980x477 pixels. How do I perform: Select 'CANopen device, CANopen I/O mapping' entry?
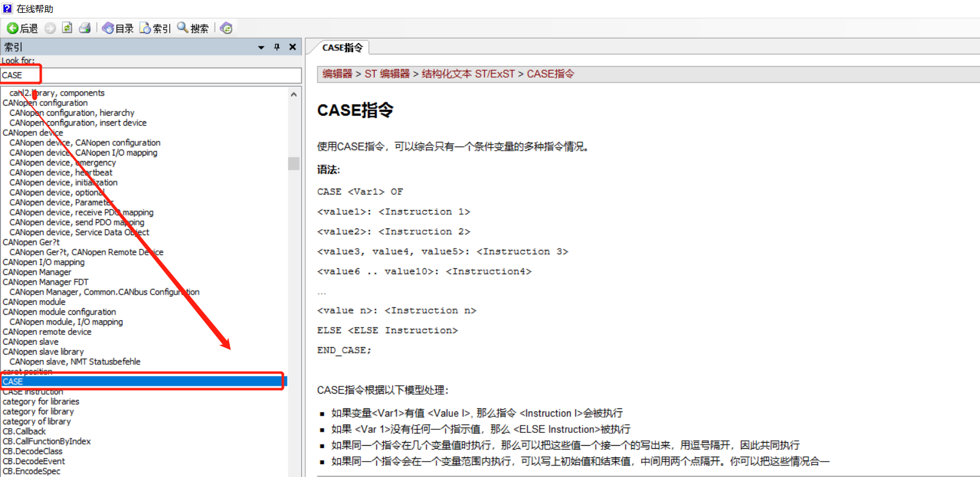pos(83,153)
